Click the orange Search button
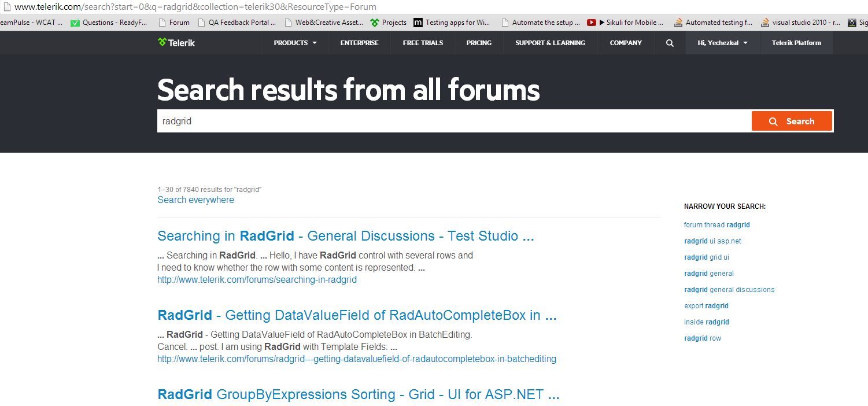 [x=792, y=121]
